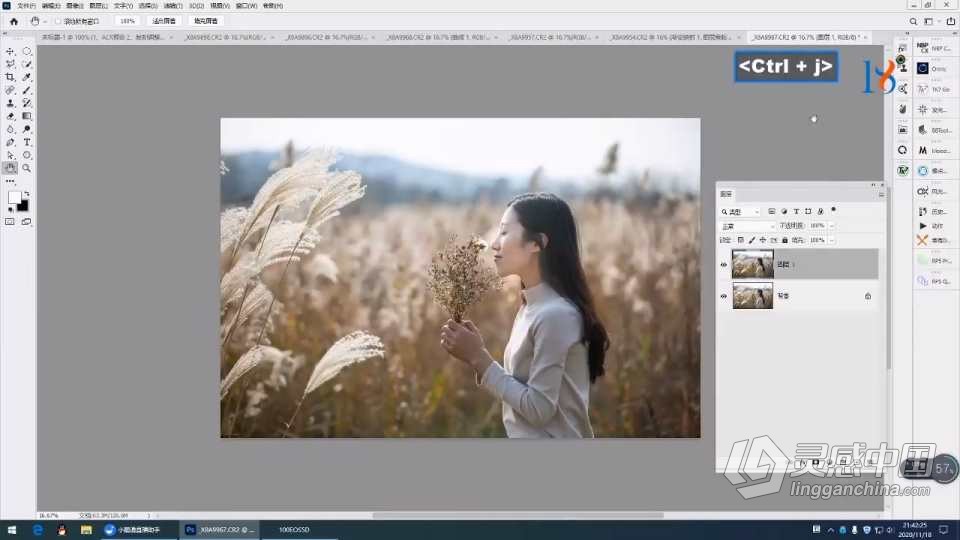Filter layers by smart object icon
Screen dimensions: 960x540
[x=820, y=211]
